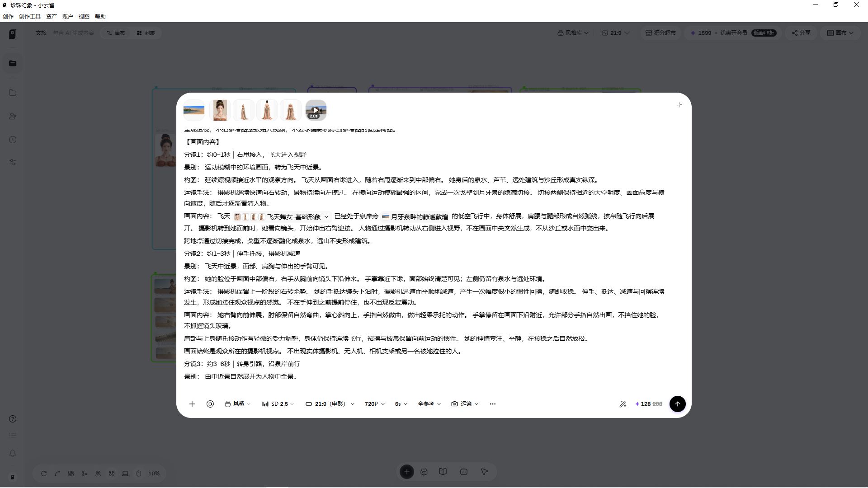
Task: Open the 6s duration dropdown
Action: pos(401,404)
